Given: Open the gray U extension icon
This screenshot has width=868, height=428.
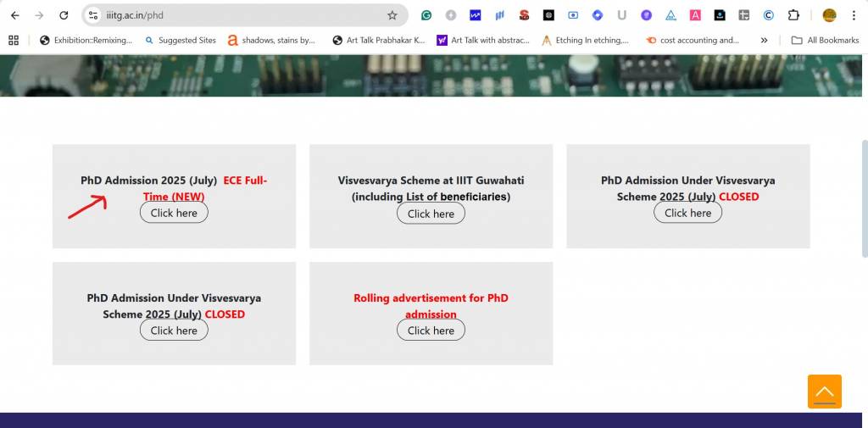Looking at the screenshot, I should click(621, 15).
